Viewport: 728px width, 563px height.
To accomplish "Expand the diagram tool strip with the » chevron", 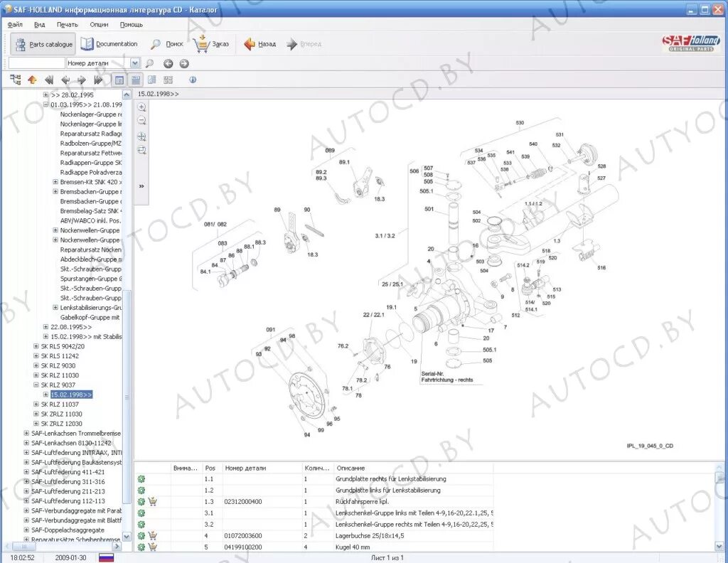I will point(141,186).
